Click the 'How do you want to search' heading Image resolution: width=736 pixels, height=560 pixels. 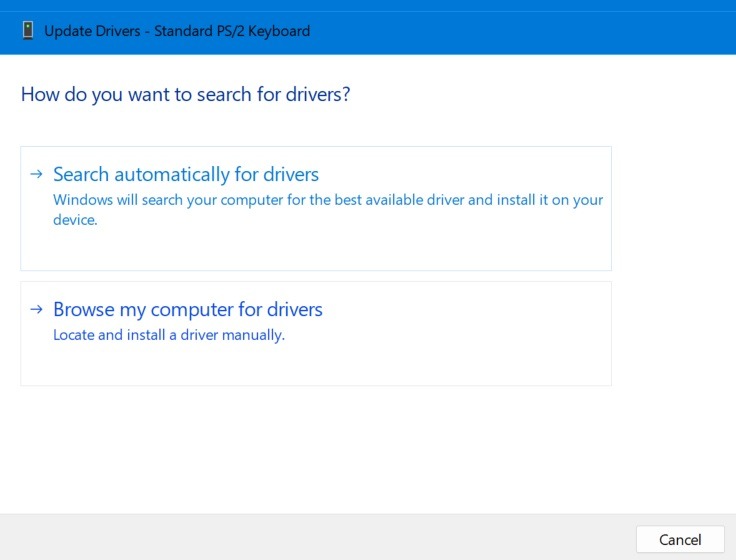tap(185, 95)
